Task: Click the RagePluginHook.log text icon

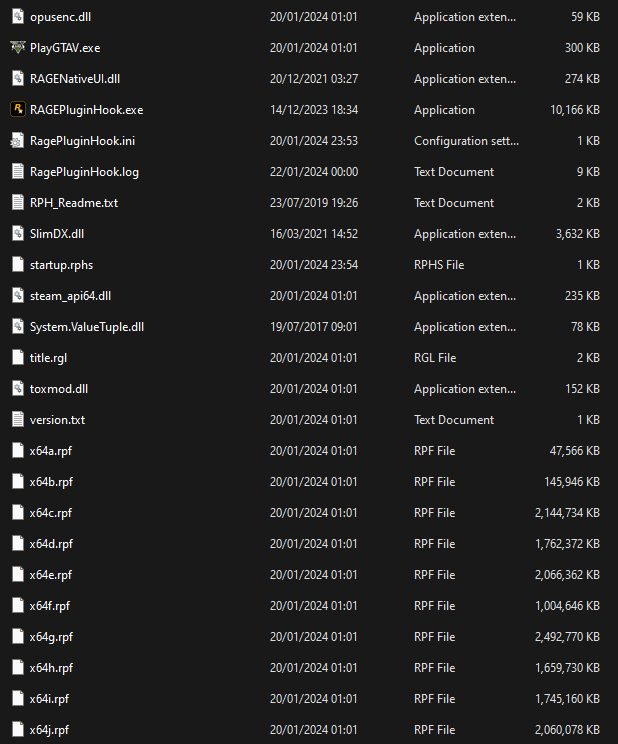Action: [x=18, y=172]
